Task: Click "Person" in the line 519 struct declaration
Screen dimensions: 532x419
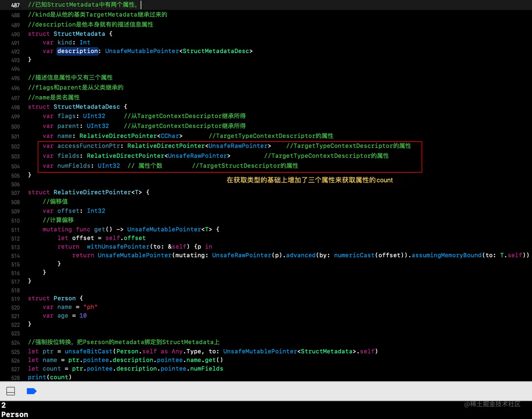Action: tap(64, 298)
